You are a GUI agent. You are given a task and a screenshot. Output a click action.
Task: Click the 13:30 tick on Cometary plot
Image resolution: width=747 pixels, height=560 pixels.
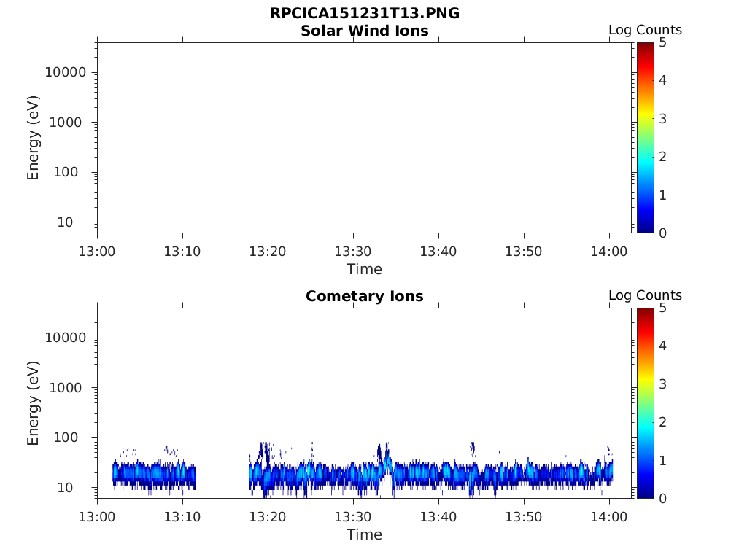[x=353, y=517]
